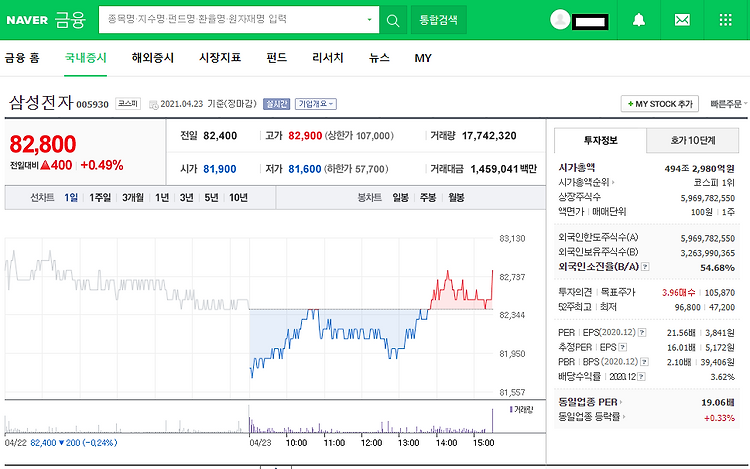The height and width of the screenshot is (469, 750).
Task: Expand the 빠른주문 dropdown
Action: tap(728, 104)
